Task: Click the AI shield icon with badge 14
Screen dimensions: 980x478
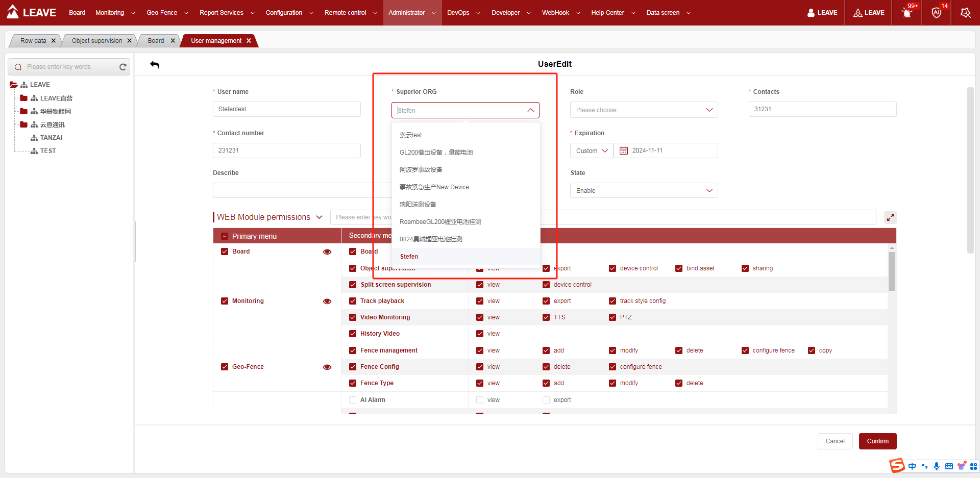Action: pyautogui.click(x=936, y=13)
